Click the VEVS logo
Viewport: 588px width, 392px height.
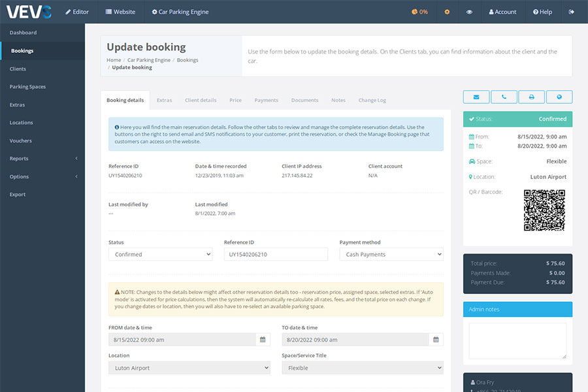coord(29,12)
